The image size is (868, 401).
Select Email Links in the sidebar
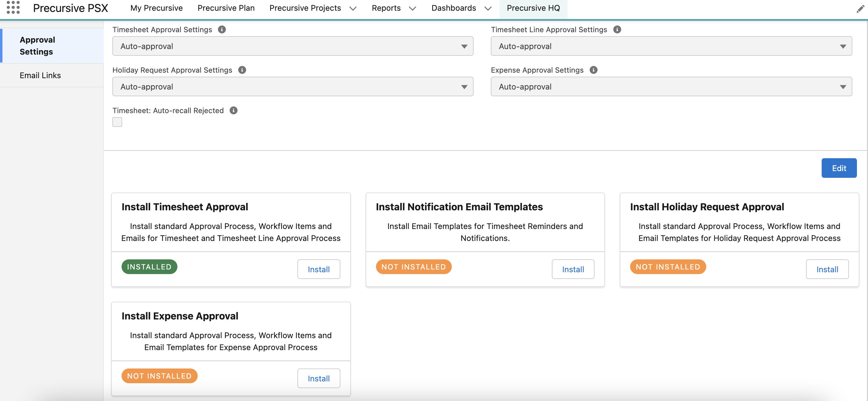40,75
